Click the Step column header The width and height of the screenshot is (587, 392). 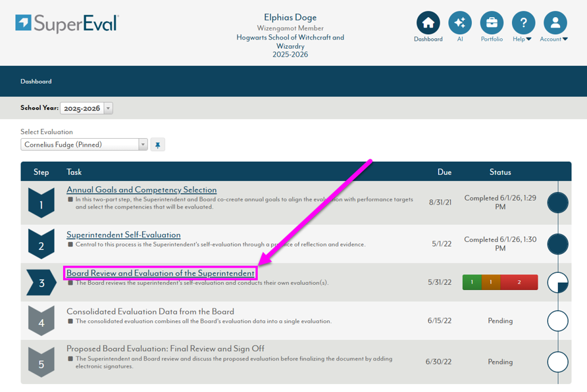click(41, 172)
